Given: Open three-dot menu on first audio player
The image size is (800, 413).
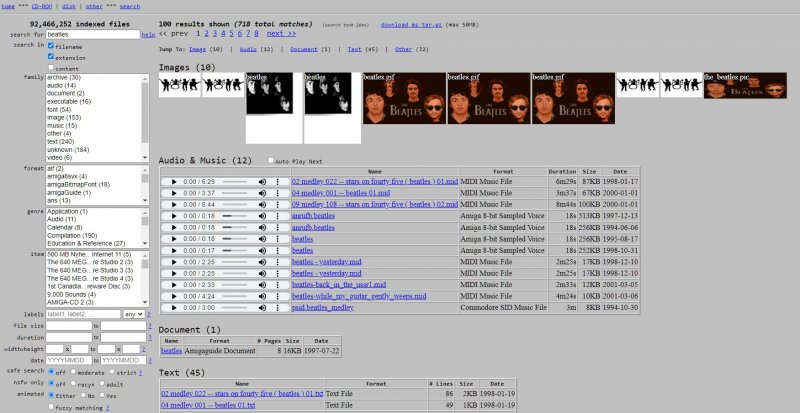Looking at the screenshot, I should [x=277, y=182].
